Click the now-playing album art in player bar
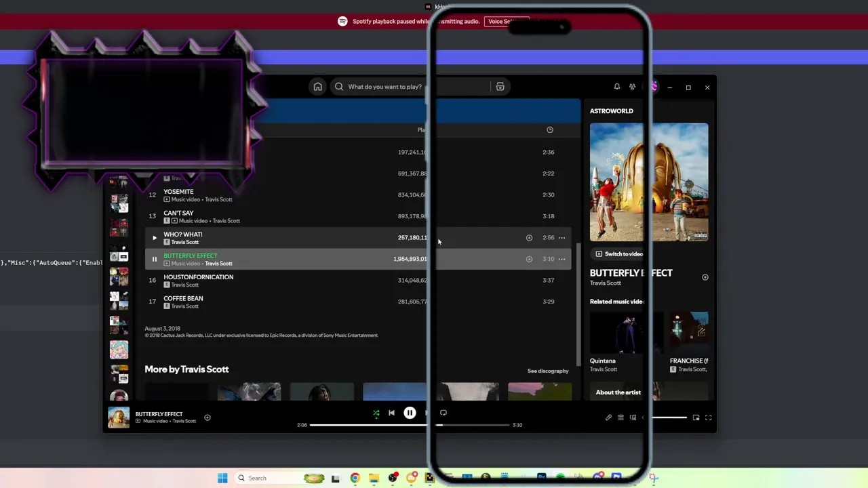This screenshot has width=868, height=488. coord(119,418)
